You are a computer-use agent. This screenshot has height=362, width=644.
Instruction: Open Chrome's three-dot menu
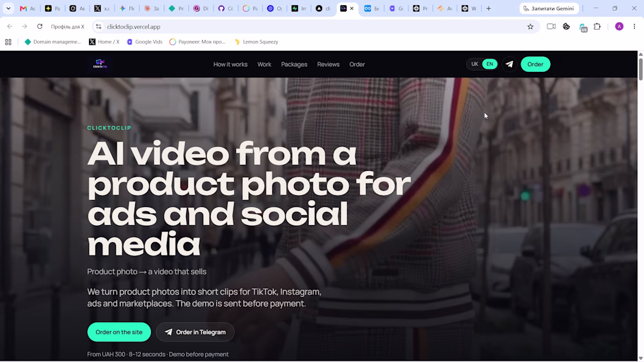point(634,27)
